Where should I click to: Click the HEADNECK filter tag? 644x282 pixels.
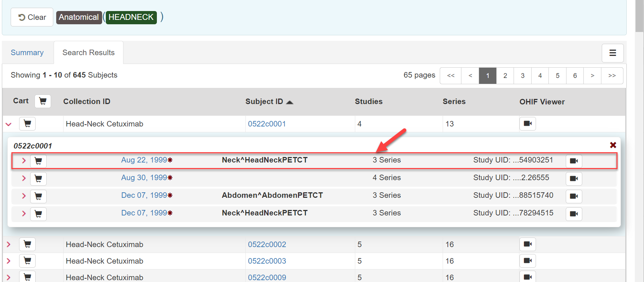point(131,17)
